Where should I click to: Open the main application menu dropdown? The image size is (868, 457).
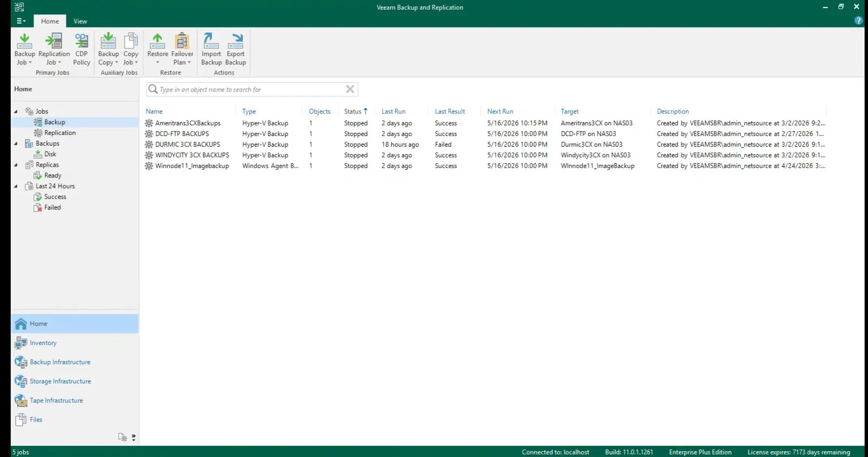point(21,21)
